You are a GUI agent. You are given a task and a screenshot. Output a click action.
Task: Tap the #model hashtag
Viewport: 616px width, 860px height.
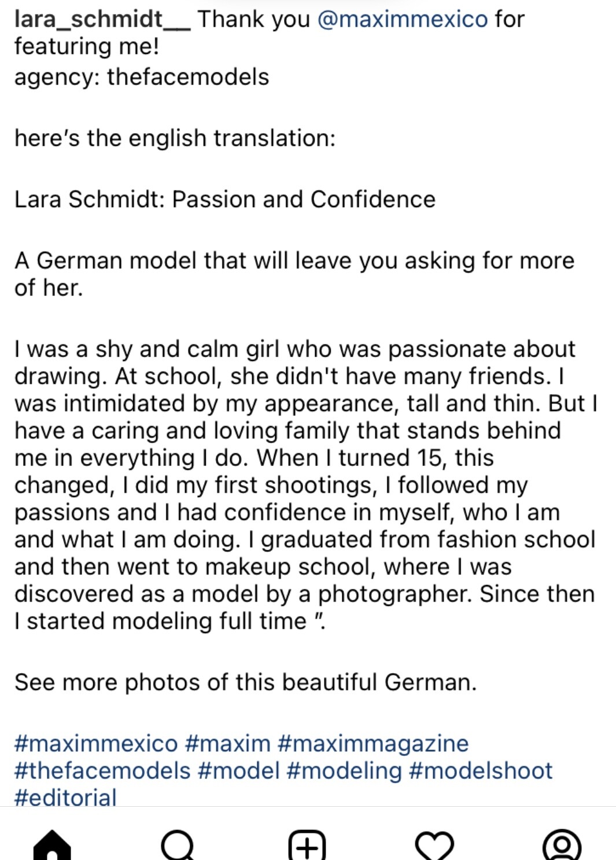pos(239,770)
